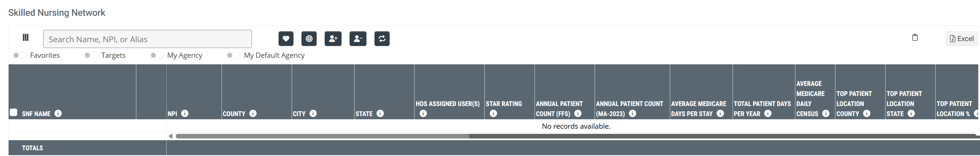Sort by the County column header
This screenshot has height=156, width=980.
tap(234, 114)
